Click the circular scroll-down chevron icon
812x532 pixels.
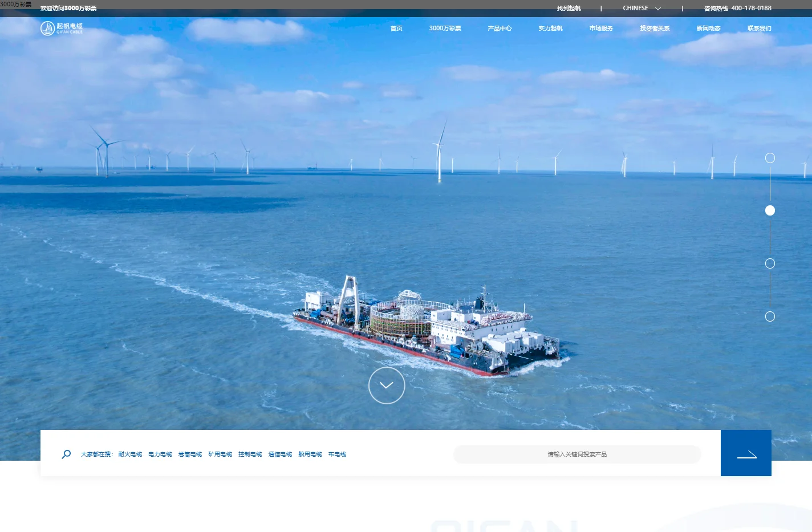[387, 385]
